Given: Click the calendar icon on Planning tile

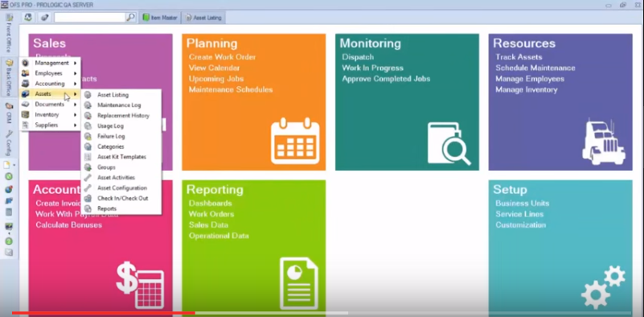Looking at the screenshot, I should (x=295, y=141).
